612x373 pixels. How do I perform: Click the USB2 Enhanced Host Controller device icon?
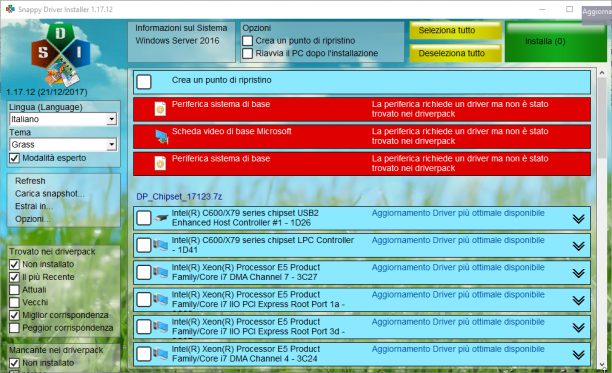point(161,218)
